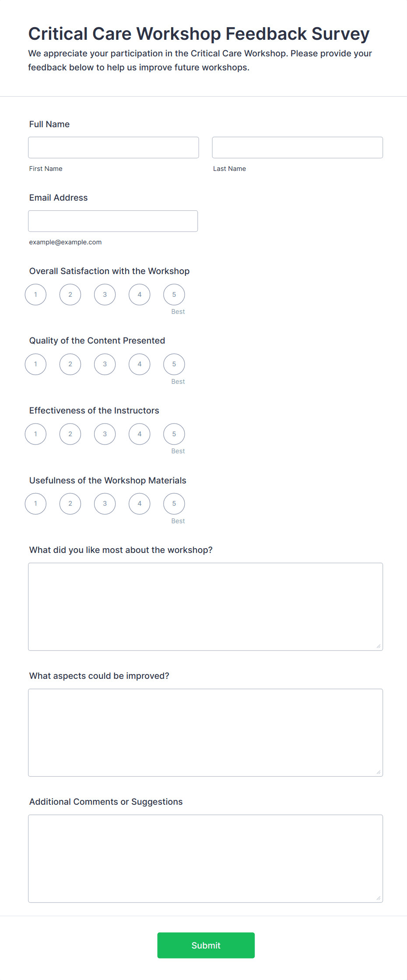Click the 'like most about workshop' text area

coord(205,607)
